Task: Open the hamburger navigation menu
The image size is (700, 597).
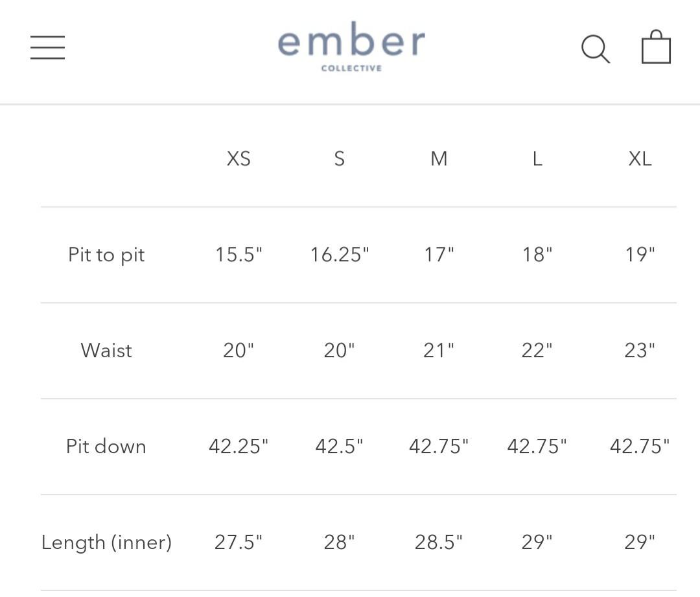Action: point(47,47)
